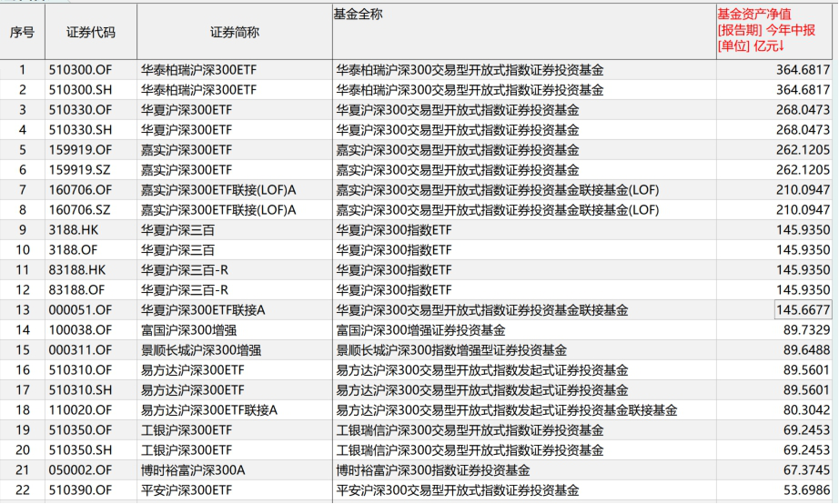
Task: Click row number 18 in 序号 column
Action: click(22, 410)
